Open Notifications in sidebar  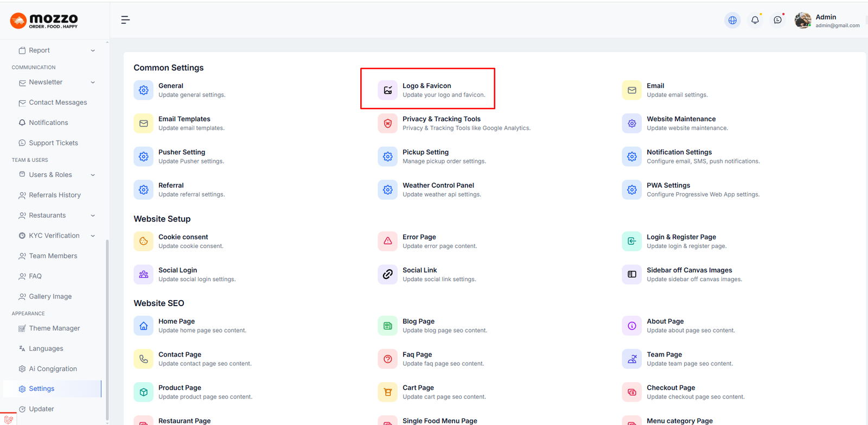(43, 123)
